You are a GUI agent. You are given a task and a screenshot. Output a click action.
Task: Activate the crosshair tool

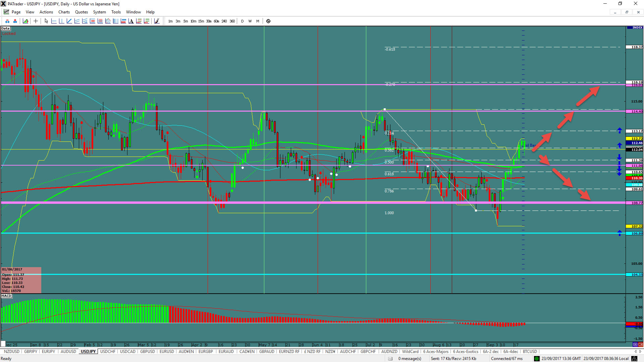pos(36,21)
